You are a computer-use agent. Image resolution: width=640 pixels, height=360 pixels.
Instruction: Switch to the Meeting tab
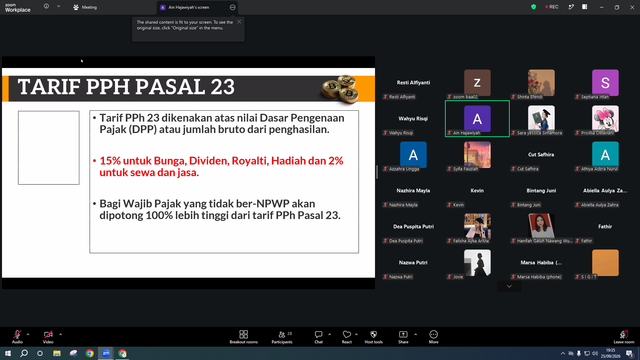coord(85,7)
